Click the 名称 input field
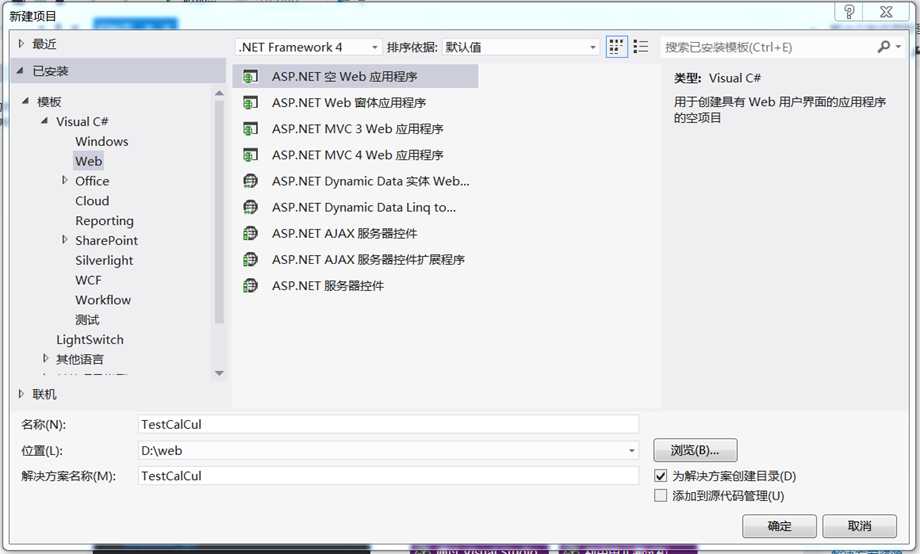920x554 pixels. pos(388,424)
